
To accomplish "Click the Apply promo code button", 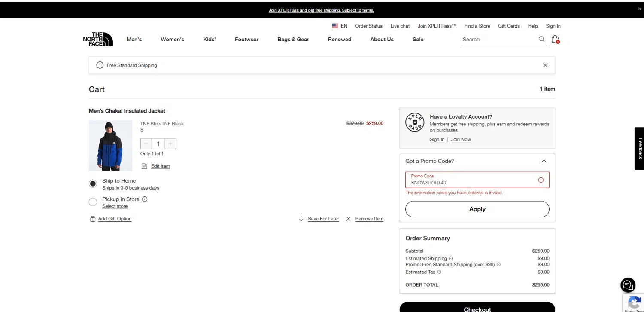I will pos(477,209).
